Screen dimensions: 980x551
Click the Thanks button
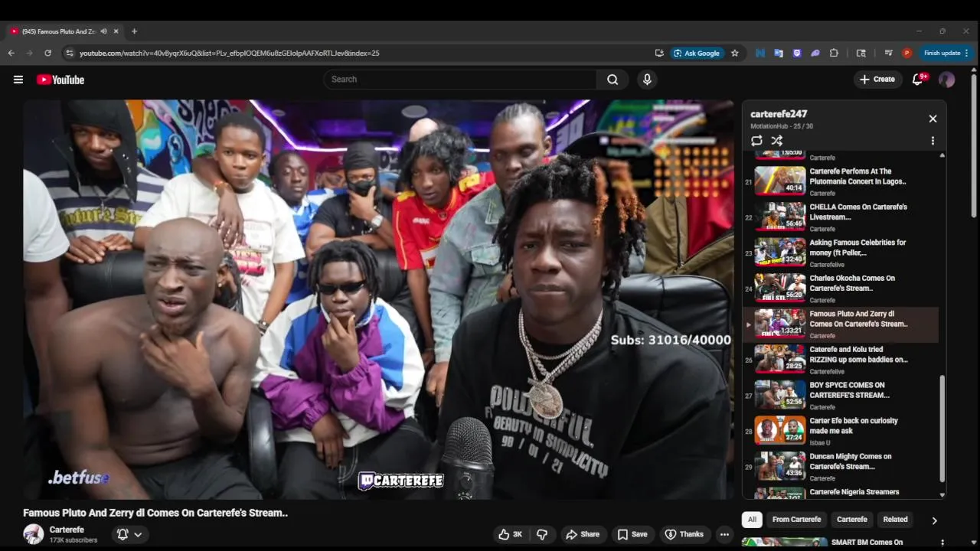(684, 534)
